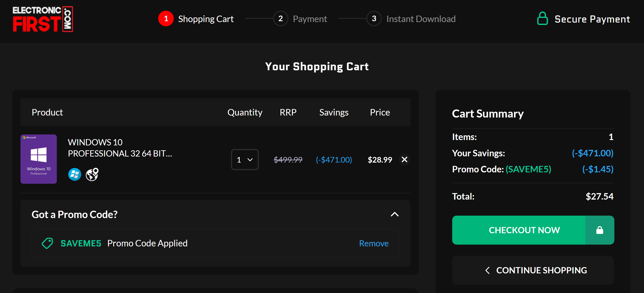Select the Shopping Cart step 1 circle
This screenshot has width=644, height=293.
(x=166, y=19)
